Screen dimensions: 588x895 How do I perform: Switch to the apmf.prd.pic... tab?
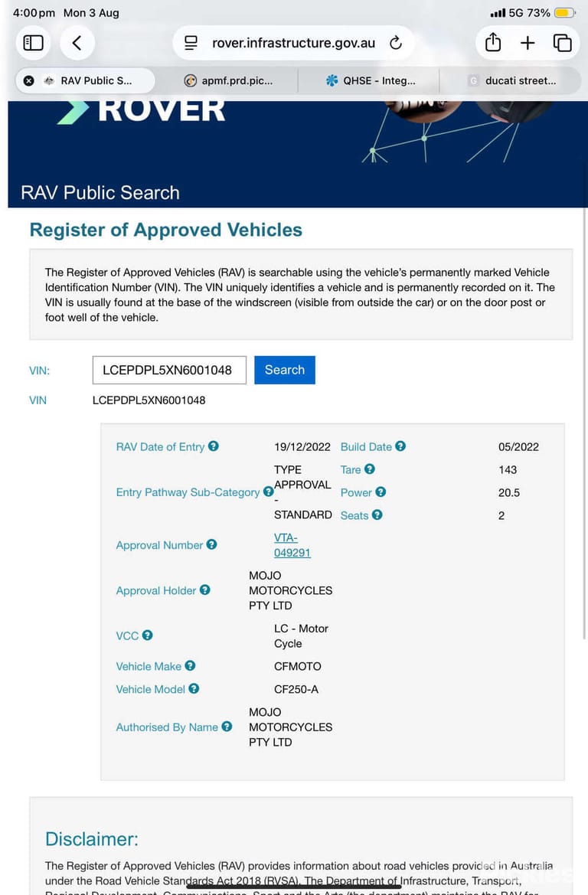click(228, 80)
